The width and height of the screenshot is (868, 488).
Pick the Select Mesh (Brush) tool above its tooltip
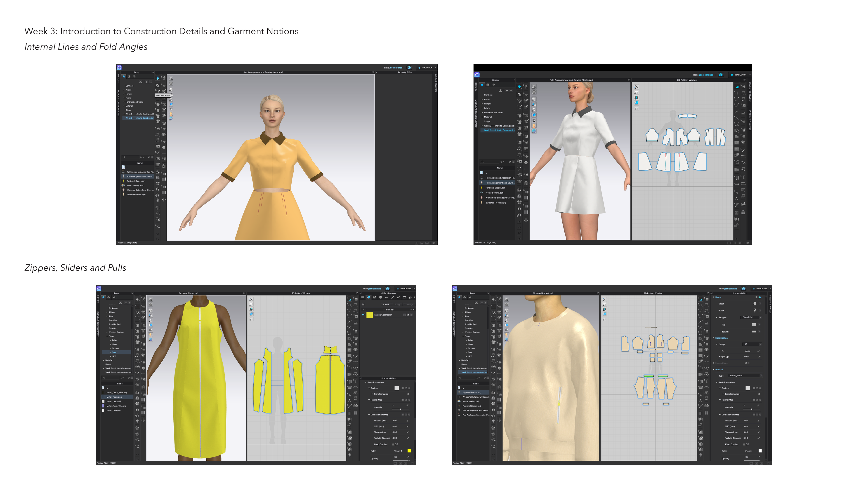(x=158, y=91)
